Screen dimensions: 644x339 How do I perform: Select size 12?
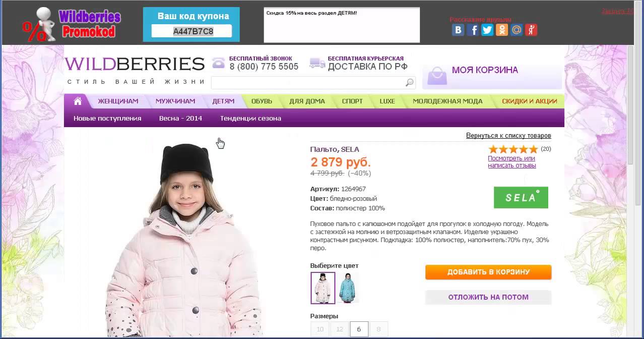pyautogui.click(x=340, y=329)
